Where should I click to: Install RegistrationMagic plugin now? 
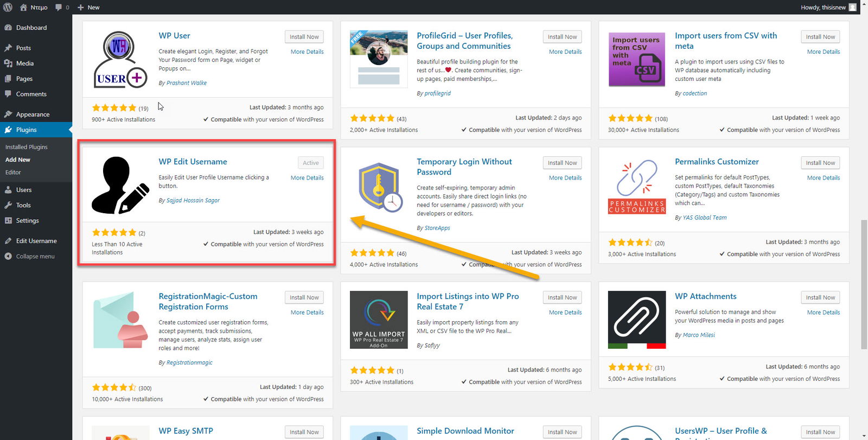click(304, 297)
